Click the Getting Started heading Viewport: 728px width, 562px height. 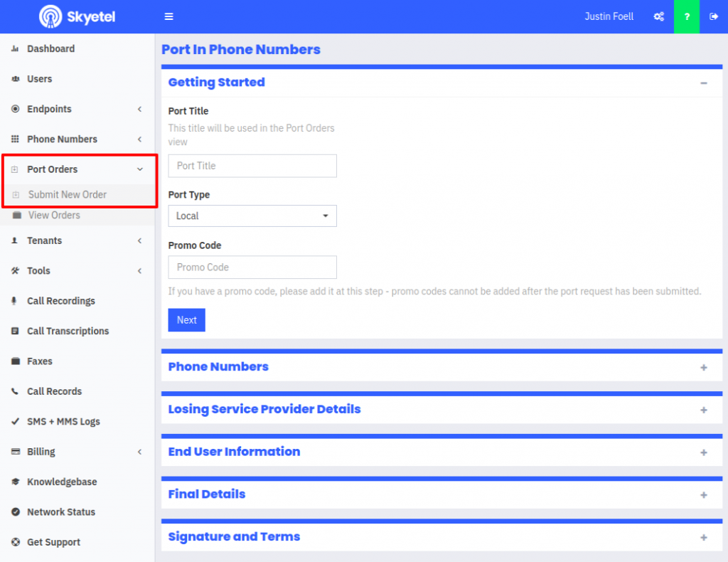tap(216, 83)
